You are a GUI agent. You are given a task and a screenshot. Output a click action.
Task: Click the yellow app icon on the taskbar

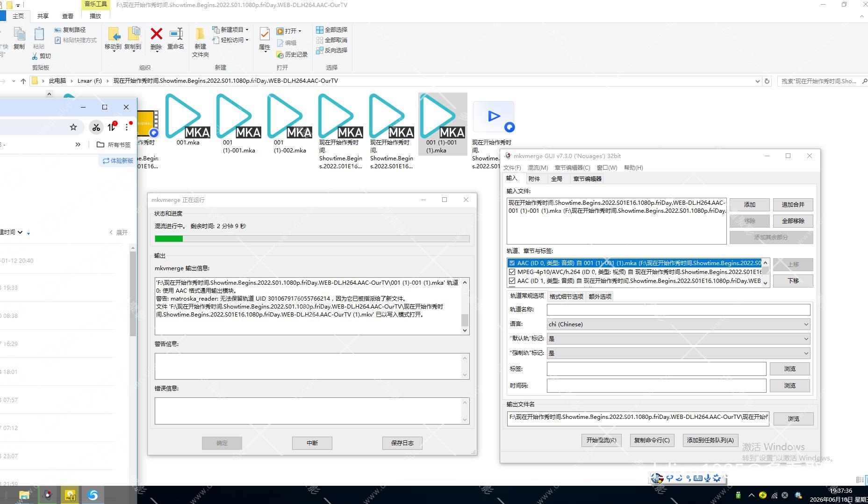pos(70,495)
